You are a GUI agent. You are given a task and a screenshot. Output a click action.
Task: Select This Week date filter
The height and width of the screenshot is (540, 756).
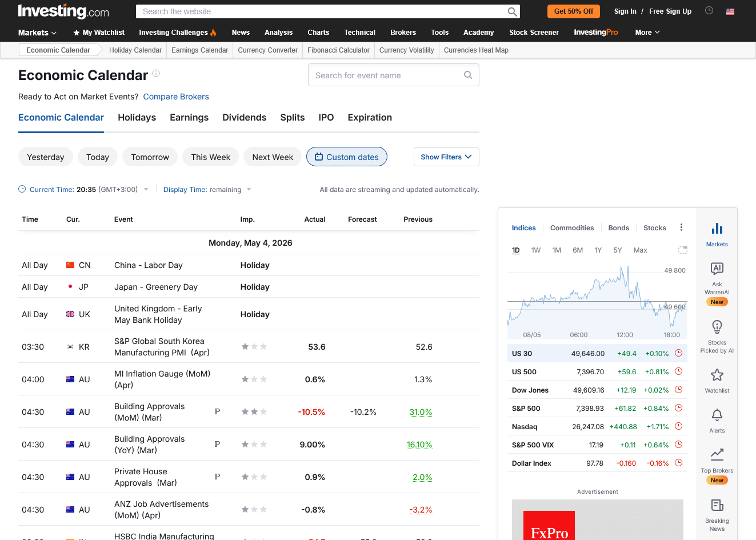coord(211,157)
